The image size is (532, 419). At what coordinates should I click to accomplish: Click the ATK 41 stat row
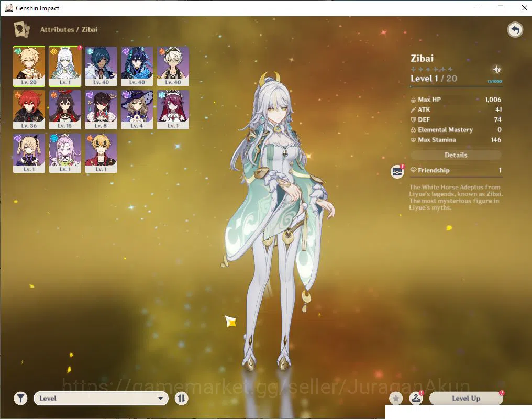(456, 109)
